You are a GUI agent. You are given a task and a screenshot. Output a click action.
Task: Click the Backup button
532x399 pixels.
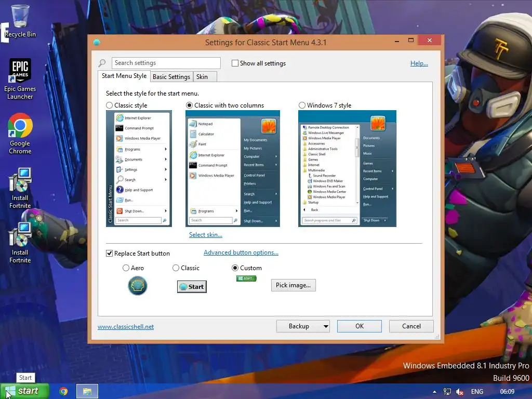(299, 326)
